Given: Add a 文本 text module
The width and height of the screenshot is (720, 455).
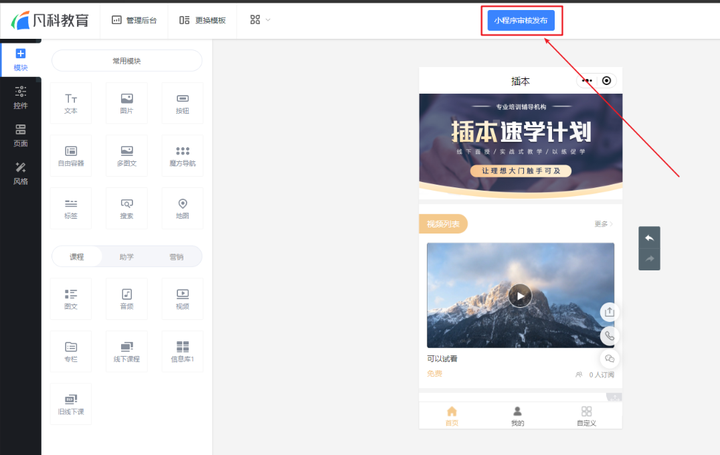Looking at the screenshot, I should pos(71,103).
